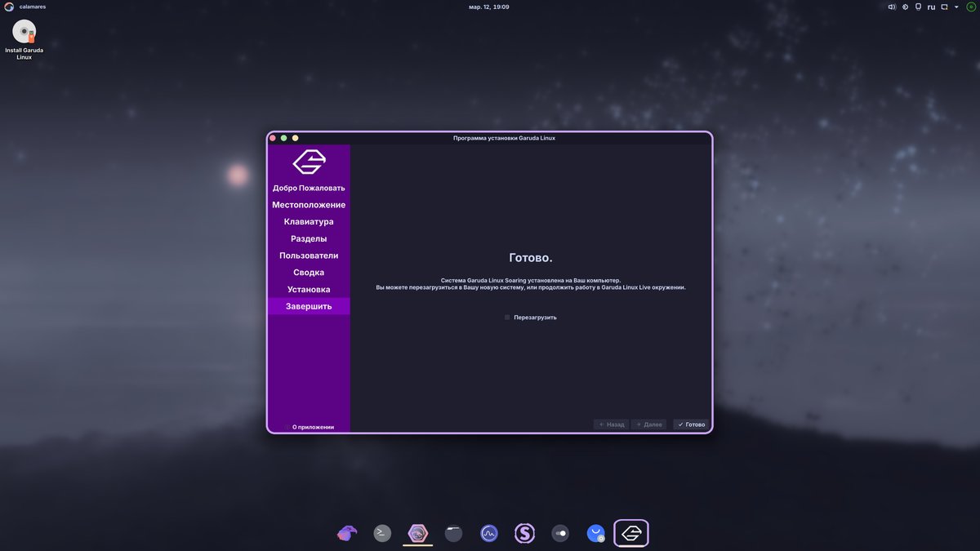Click the Готово button to finish
The image size is (980, 551).
[x=691, y=424]
